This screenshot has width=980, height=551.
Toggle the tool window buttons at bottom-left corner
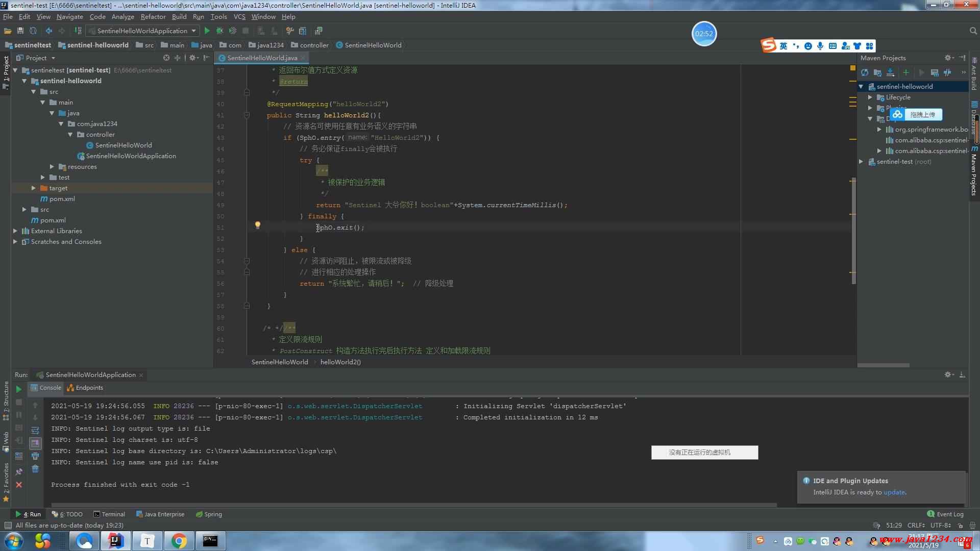coord(8,525)
